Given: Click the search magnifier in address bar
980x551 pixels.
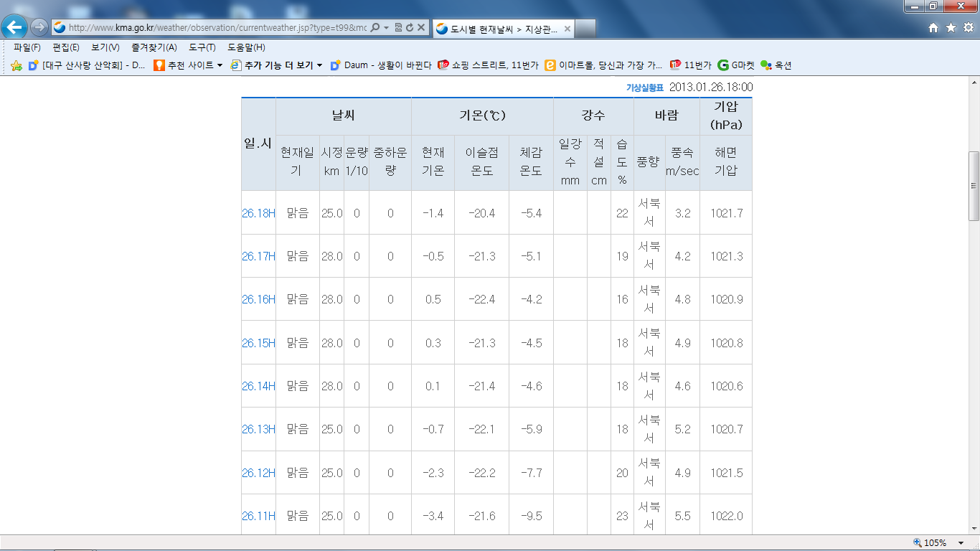Looking at the screenshot, I should [x=374, y=28].
